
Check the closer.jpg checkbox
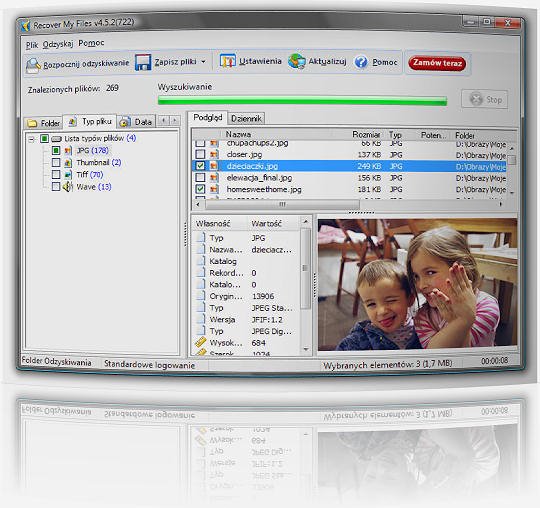(x=200, y=154)
